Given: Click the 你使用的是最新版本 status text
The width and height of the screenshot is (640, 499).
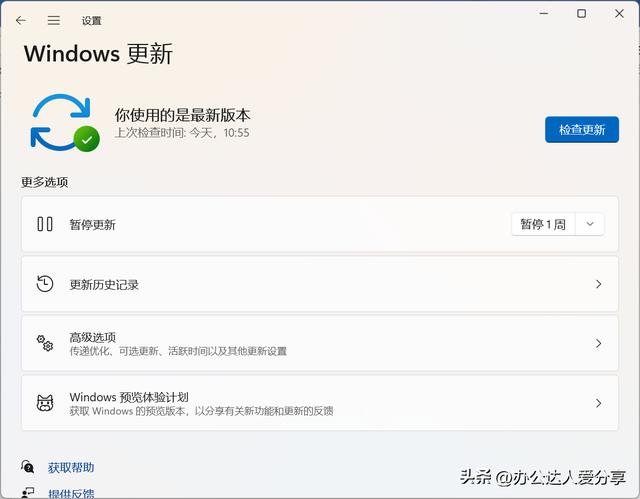Looking at the screenshot, I should click(x=182, y=115).
